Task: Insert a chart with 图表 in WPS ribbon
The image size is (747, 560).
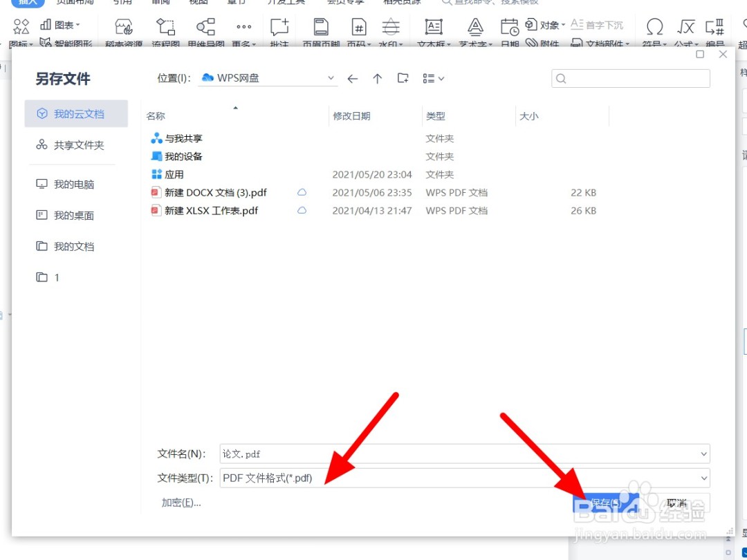Action: (x=60, y=25)
